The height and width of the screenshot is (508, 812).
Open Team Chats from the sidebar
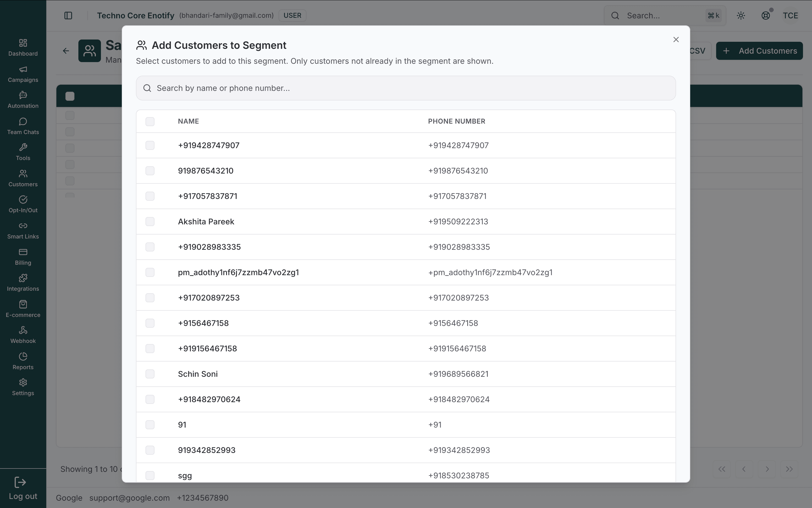pos(23,126)
